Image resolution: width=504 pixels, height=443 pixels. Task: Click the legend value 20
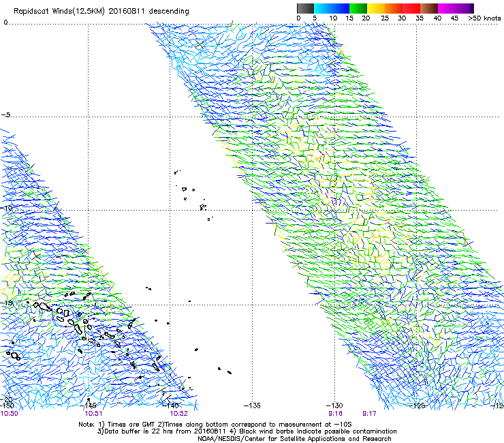(x=366, y=18)
